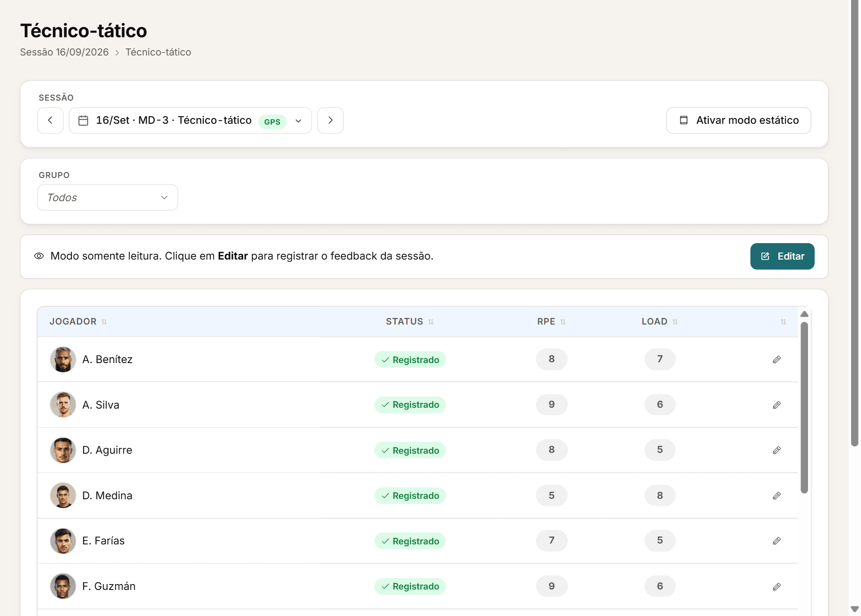Edit E. Farías entry with pencil icon

(x=777, y=541)
